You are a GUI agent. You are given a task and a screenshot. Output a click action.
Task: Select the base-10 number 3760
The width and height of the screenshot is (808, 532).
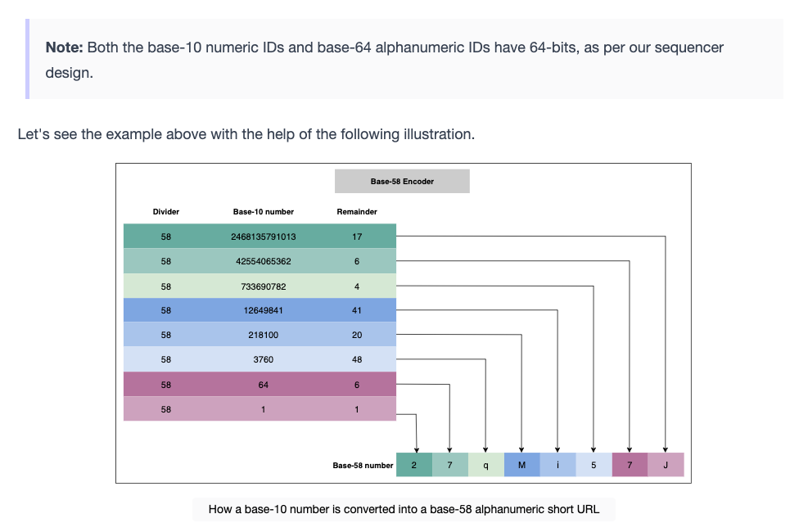click(264, 359)
